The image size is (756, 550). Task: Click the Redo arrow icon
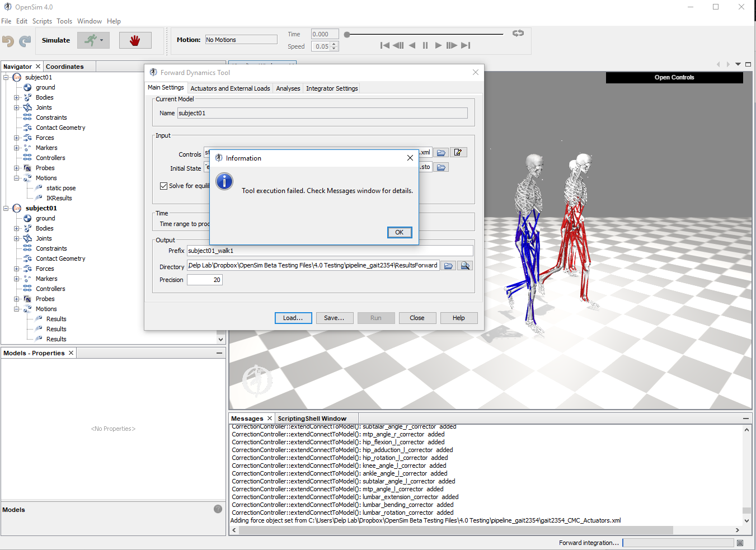25,41
